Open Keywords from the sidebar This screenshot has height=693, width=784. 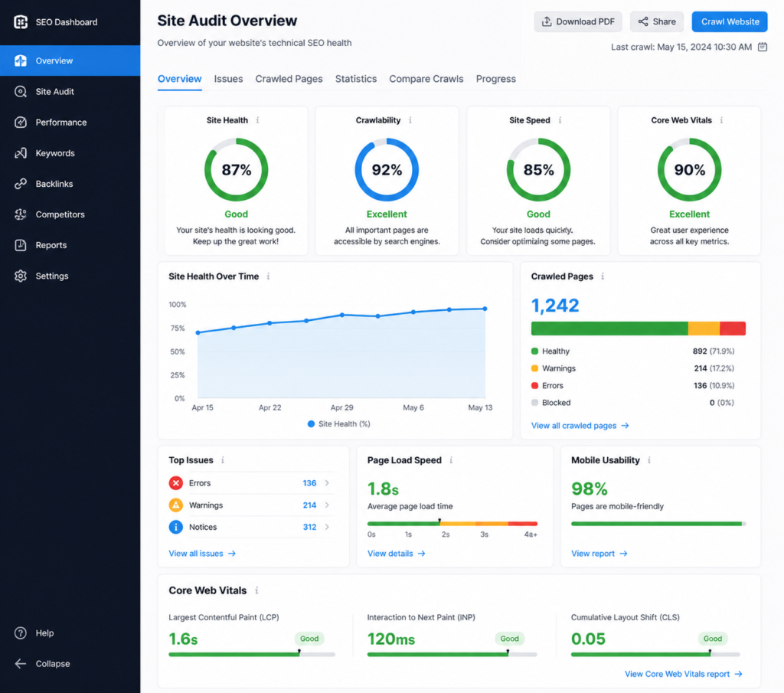22,152
